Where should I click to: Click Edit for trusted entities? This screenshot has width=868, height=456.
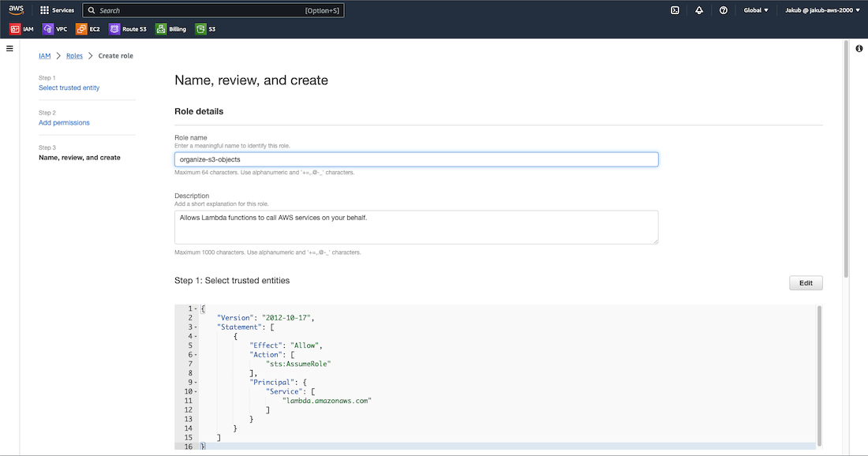(x=806, y=283)
